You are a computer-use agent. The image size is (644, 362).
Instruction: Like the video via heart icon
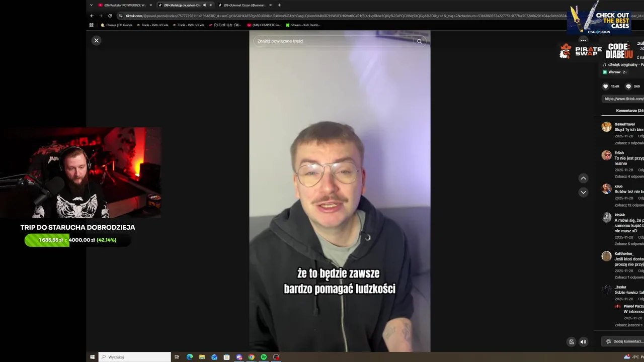(x=605, y=86)
